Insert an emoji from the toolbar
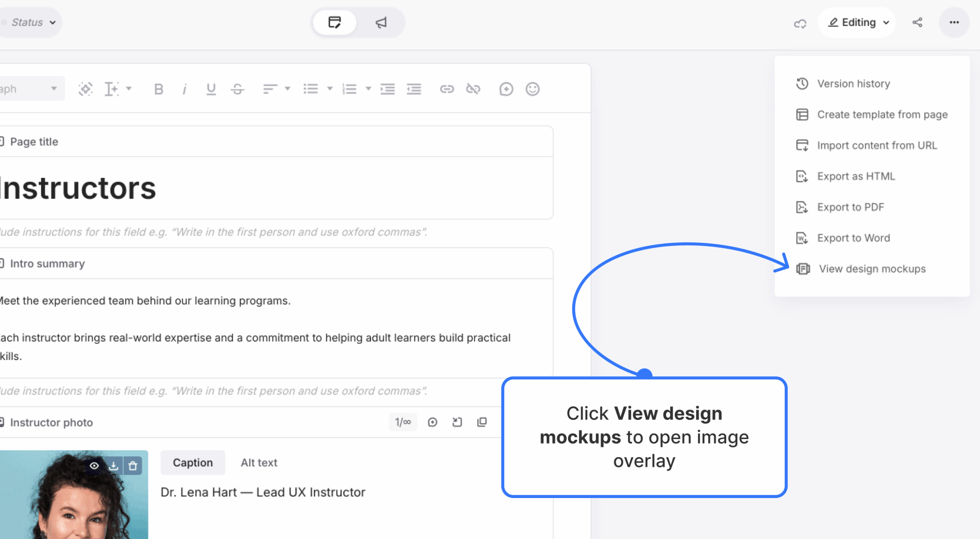The height and width of the screenshot is (539, 980). [532, 89]
